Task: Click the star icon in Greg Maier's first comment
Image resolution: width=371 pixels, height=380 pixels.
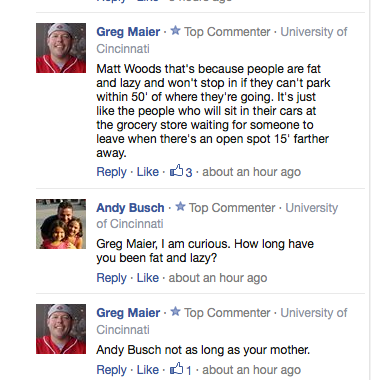Action: [175, 31]
